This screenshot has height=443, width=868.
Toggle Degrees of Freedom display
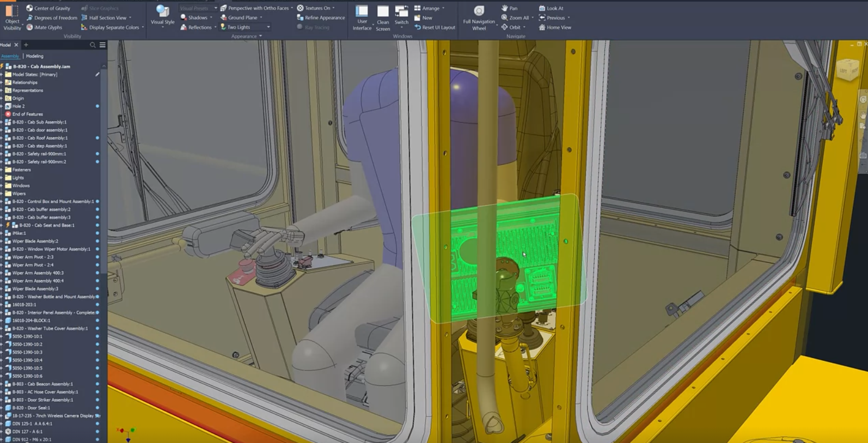point(29,18)
